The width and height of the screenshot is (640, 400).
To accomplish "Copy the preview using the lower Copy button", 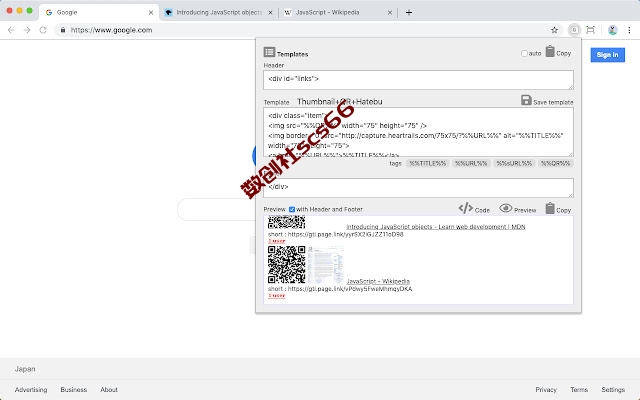I will click(558, 209).
